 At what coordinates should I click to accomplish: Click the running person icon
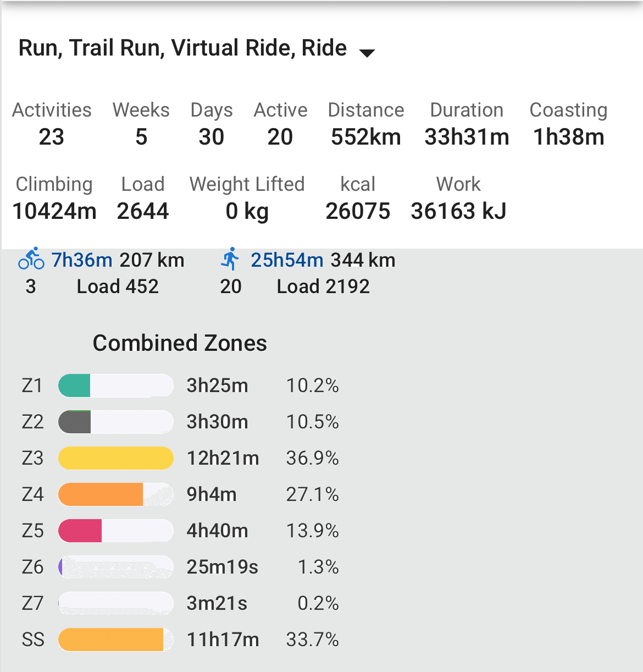231,259
